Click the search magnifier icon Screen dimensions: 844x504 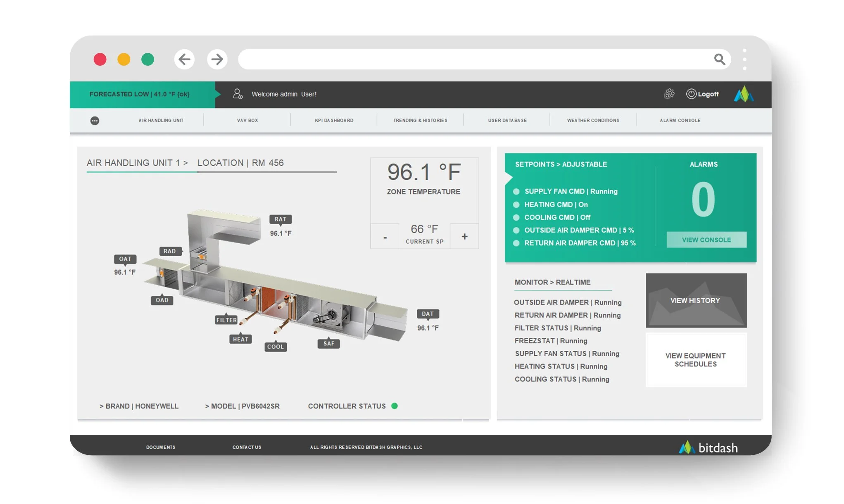coord(720,59)
